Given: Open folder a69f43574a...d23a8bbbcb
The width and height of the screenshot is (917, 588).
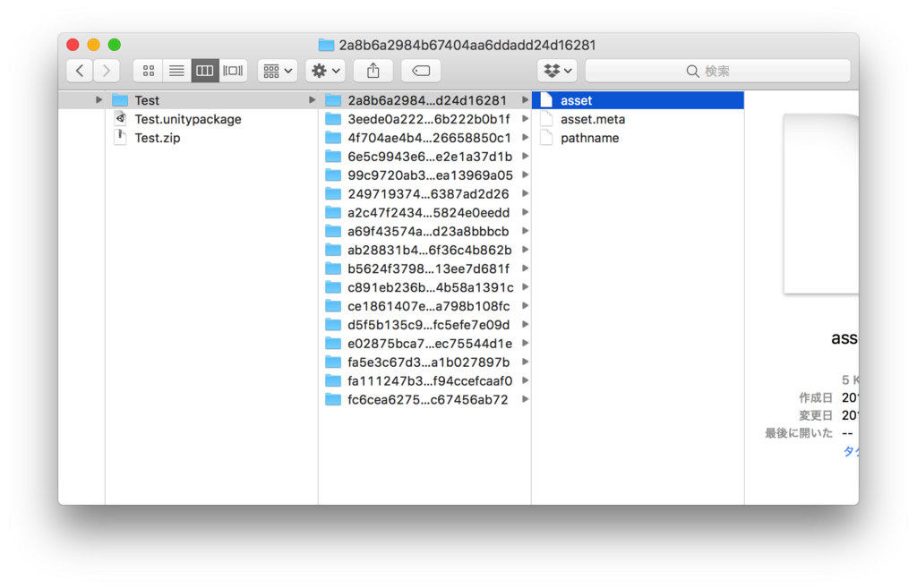Looking at the screenshot, I should click(x=425, y=232).
